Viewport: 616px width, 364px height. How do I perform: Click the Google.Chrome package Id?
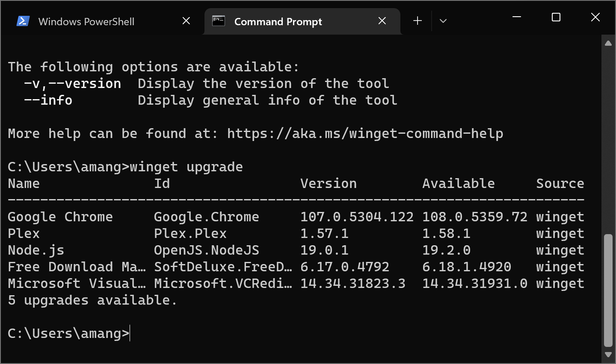pyautogui.click(x=206, y=217)
